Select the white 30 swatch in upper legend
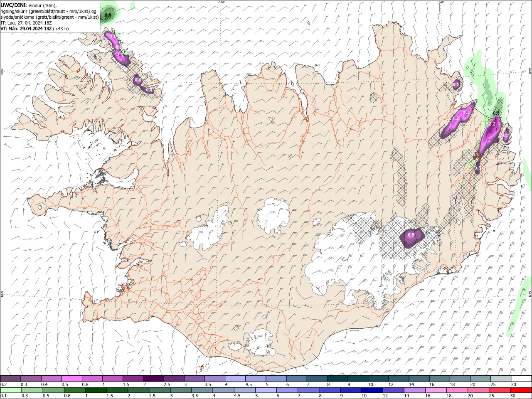The image size is (532, 399). 521,378
